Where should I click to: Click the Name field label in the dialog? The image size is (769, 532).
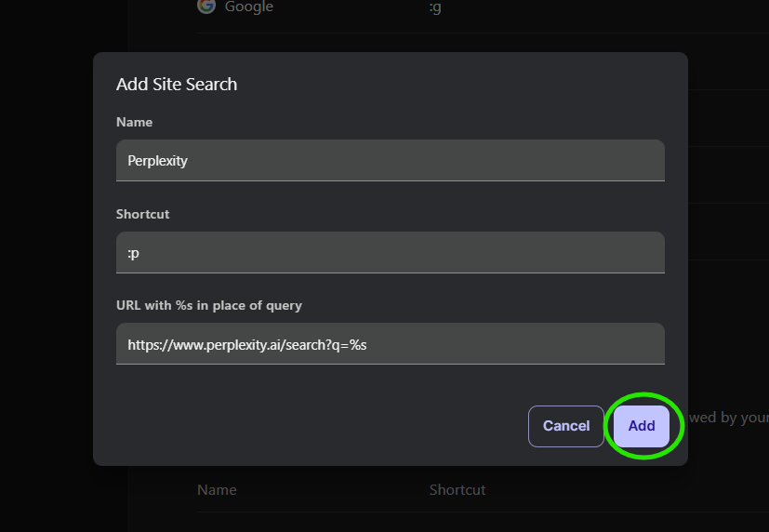pos(134,122)
